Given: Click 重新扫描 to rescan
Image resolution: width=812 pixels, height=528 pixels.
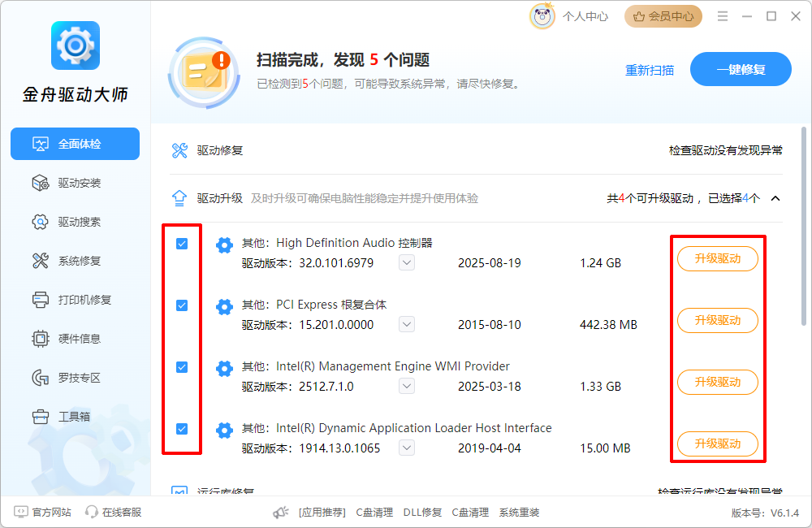Looking at the screenshot, I should pos(650,70).
